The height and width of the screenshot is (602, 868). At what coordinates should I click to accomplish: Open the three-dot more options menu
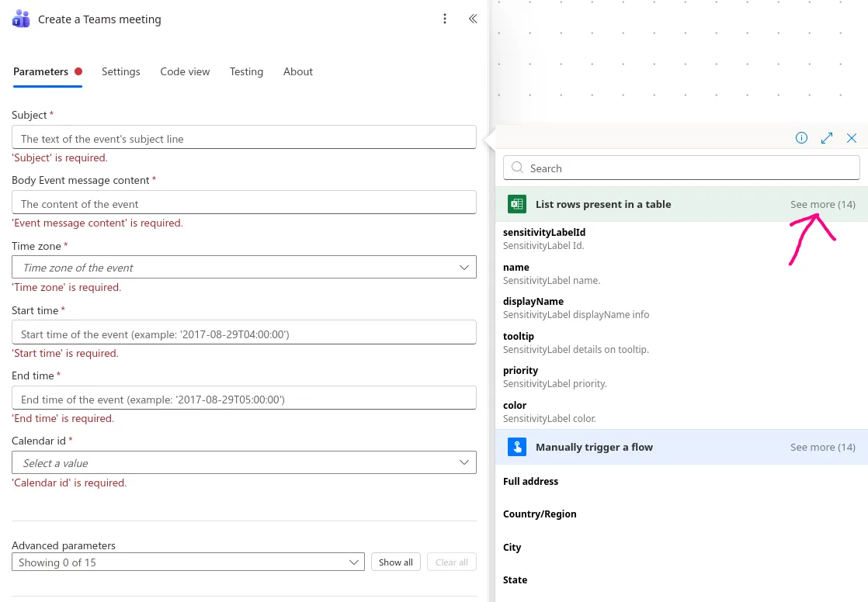pos(445,19)
